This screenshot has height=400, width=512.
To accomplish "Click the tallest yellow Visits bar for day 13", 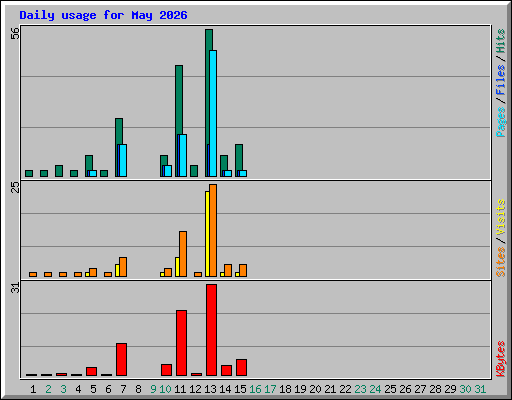I will pyautogui.click(x=207, y=234).
